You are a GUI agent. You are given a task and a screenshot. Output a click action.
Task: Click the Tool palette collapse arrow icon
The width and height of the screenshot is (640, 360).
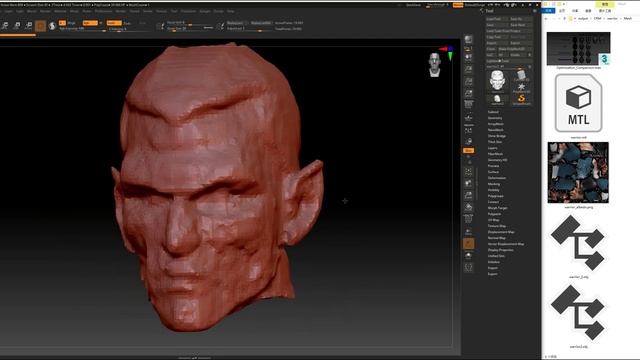(x=482, y=11)
